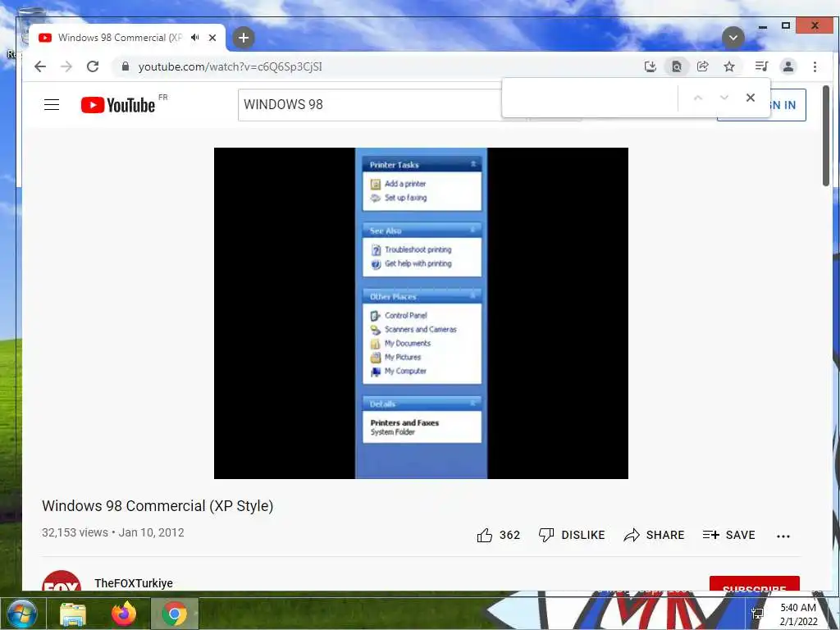Open the tab search dropdown arrow
Image resolution: width=840 pixels, height=630 pixels.
coord(733,38)
